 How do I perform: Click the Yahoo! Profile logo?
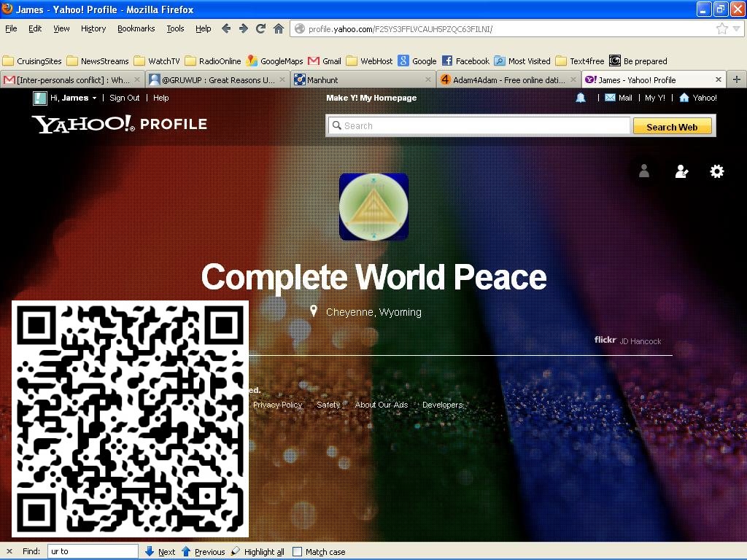pos(120,124)
